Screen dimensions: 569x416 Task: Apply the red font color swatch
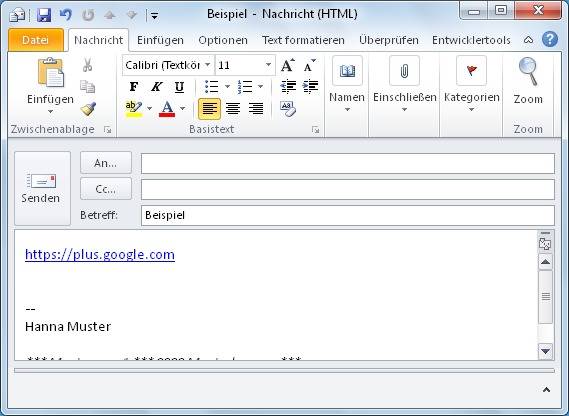(x=167, y=109)
